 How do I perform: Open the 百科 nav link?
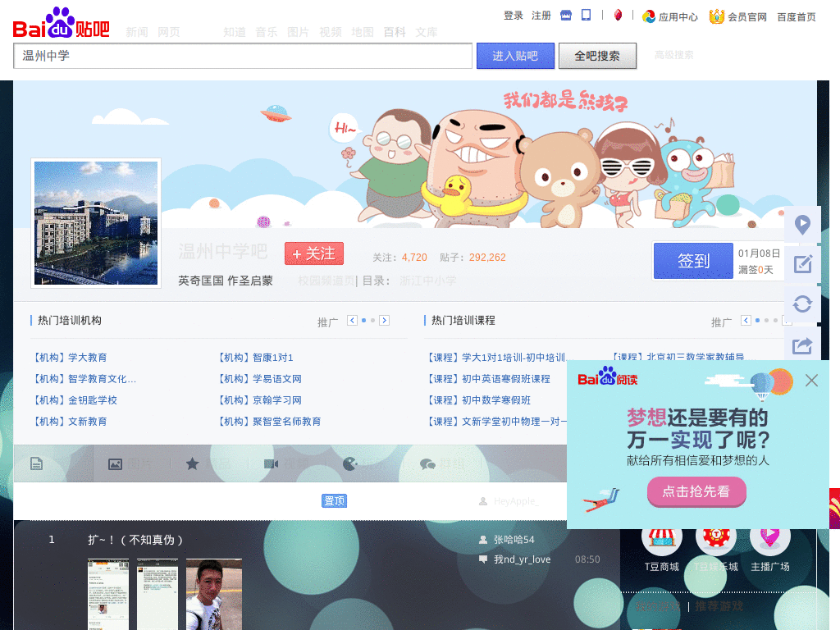coord(395,32)
